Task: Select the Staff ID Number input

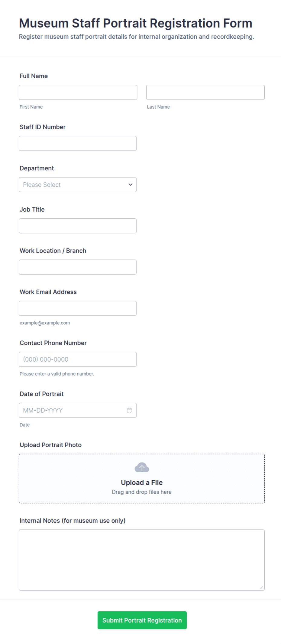Action: point(78,143)
